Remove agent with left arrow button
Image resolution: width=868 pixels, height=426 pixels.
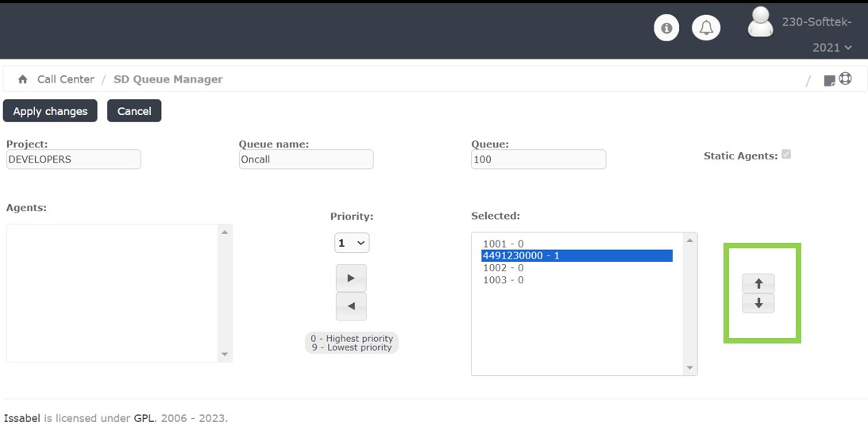coord(351,306)
